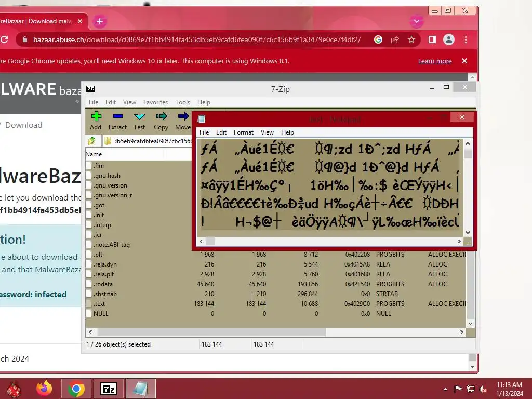This screenshot has height=399, width=532.
Task: Switch to Notepad in the taskbar
Action: click(x=141, y=389)
